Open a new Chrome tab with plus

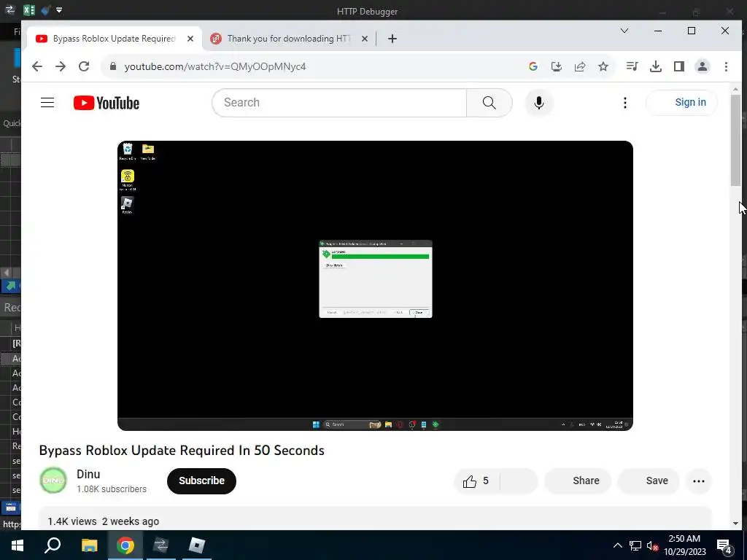392,39
